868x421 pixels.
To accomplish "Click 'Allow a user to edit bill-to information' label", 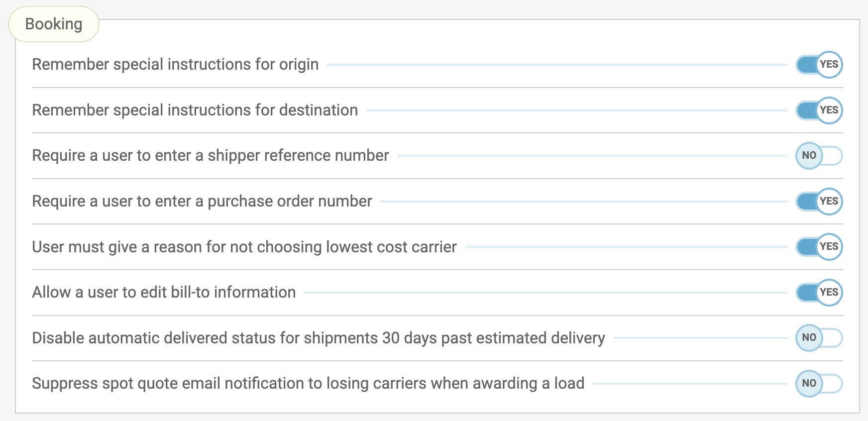I will [164, 293].
